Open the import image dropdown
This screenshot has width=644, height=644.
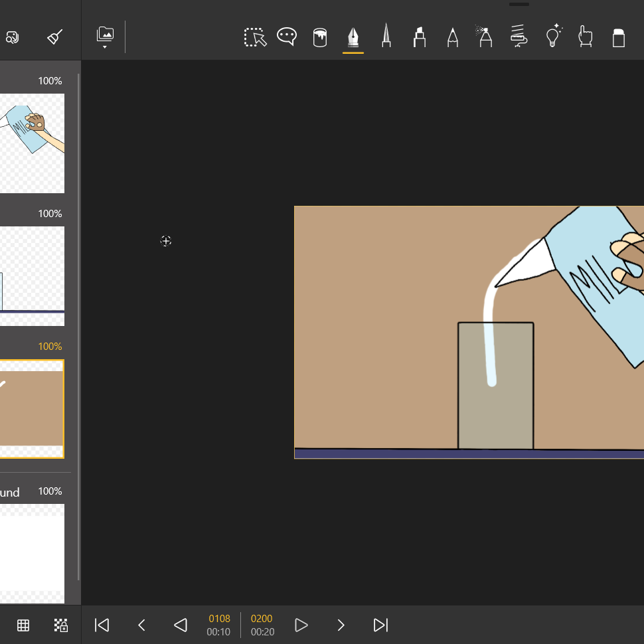[x=105, y=38]
